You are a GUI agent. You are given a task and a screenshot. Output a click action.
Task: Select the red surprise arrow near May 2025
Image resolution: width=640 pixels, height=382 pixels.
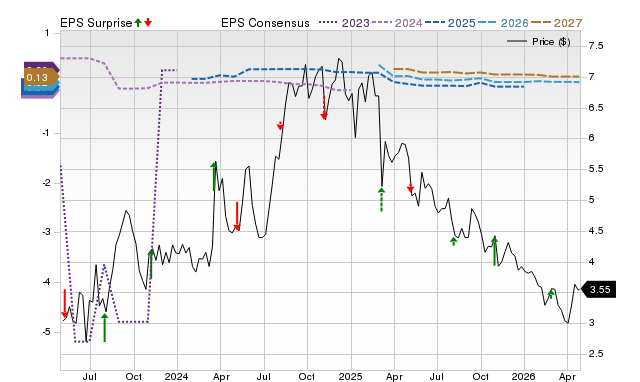point(410,188)
